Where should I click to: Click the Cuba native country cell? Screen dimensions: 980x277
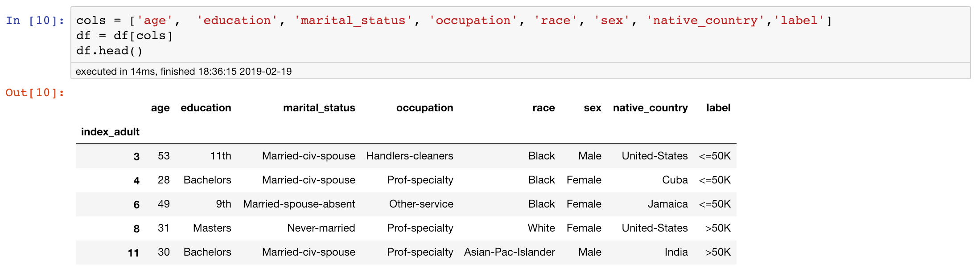675,180
